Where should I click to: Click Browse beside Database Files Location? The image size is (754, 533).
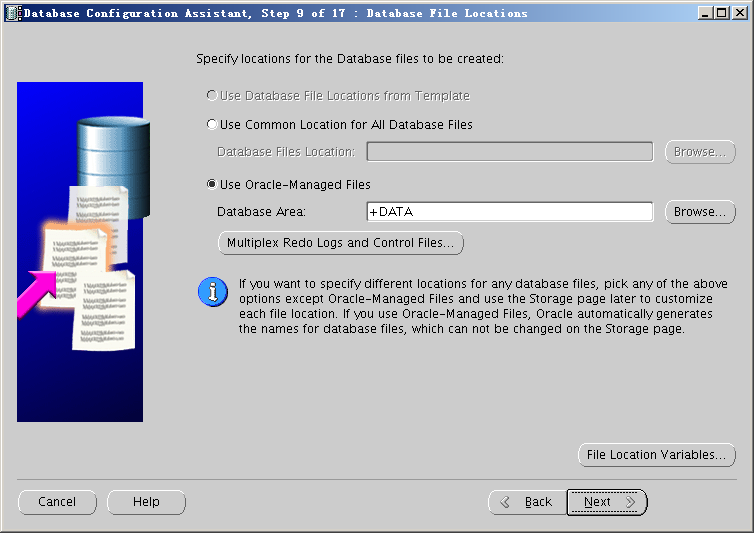700,152
